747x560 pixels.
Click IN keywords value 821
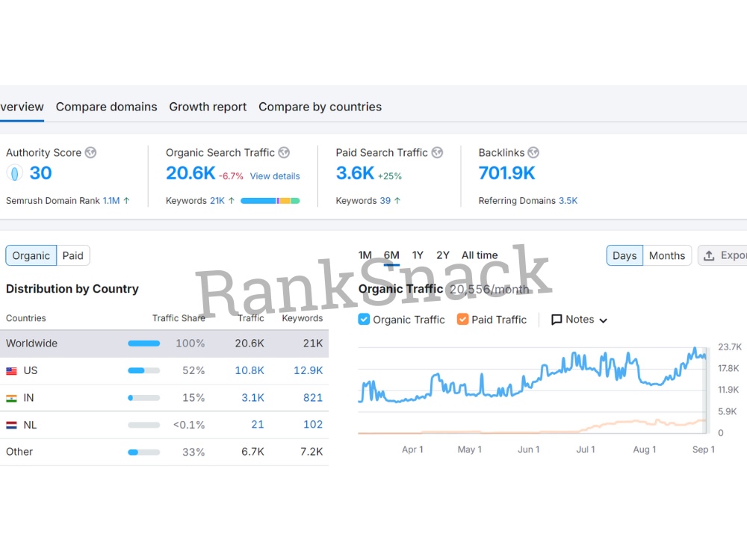coord(313,398)
